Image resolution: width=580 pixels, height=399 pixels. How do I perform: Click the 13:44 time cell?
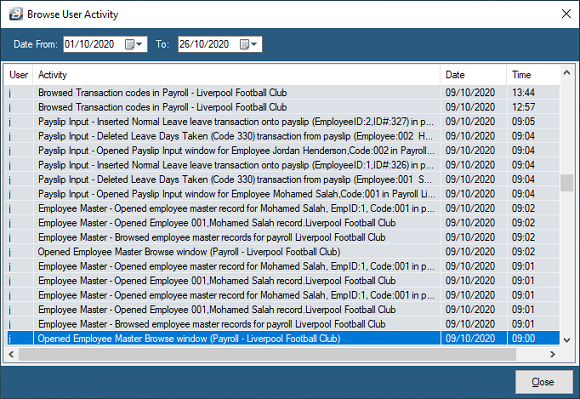pyautogui.click(x=533, y=92)
